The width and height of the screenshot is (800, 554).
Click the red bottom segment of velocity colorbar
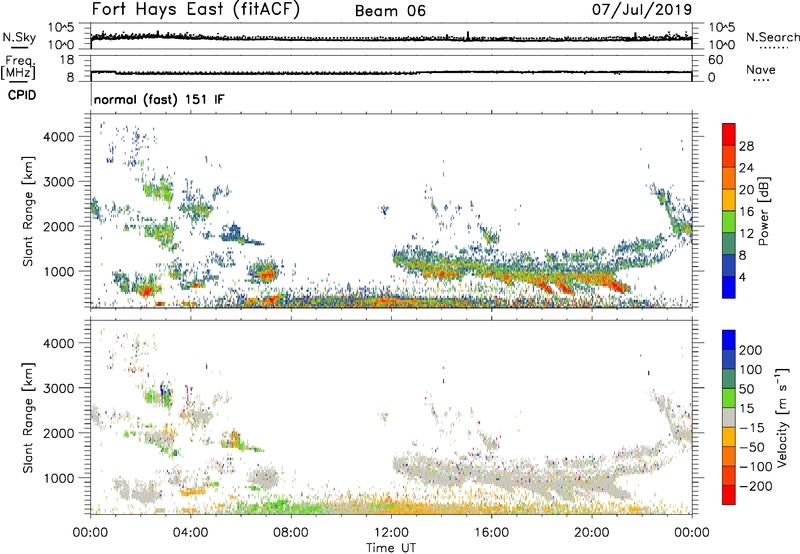click(x=729, y=495)
